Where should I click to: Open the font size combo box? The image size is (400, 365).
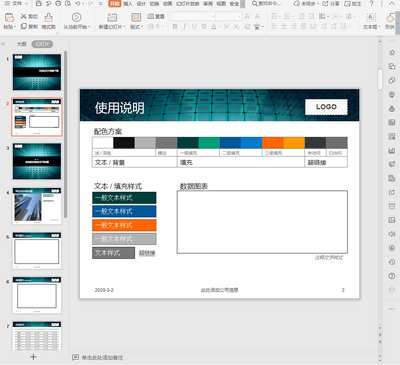228,16
